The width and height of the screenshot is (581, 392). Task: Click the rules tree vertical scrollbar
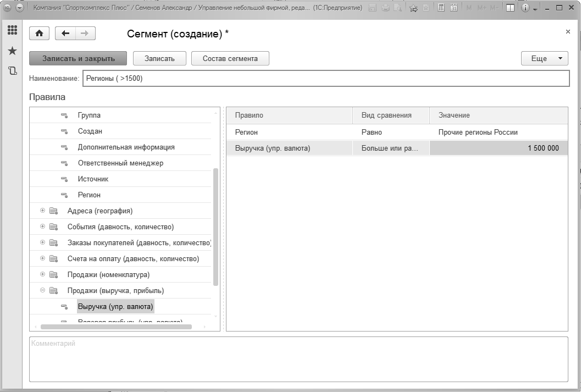(x=215, y=227)
